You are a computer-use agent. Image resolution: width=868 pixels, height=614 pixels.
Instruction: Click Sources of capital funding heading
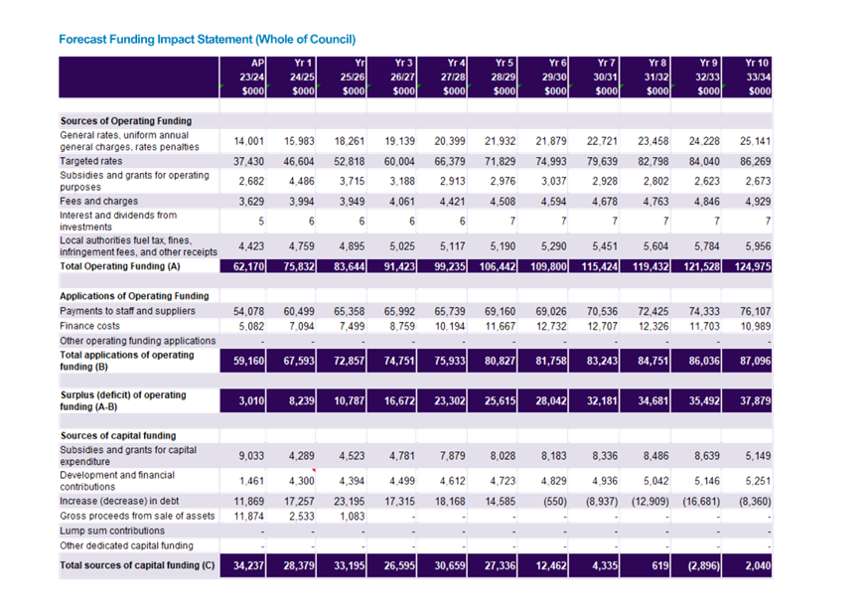pos(118,436)
